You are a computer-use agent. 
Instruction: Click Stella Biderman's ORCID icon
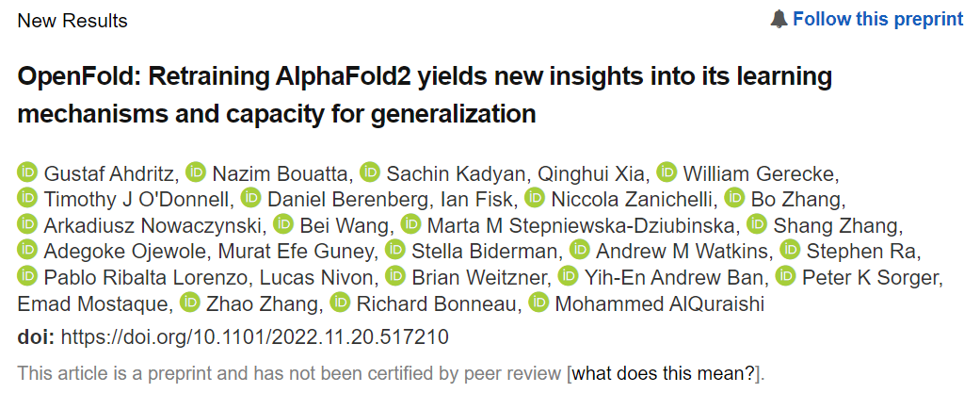coord(395,251)
